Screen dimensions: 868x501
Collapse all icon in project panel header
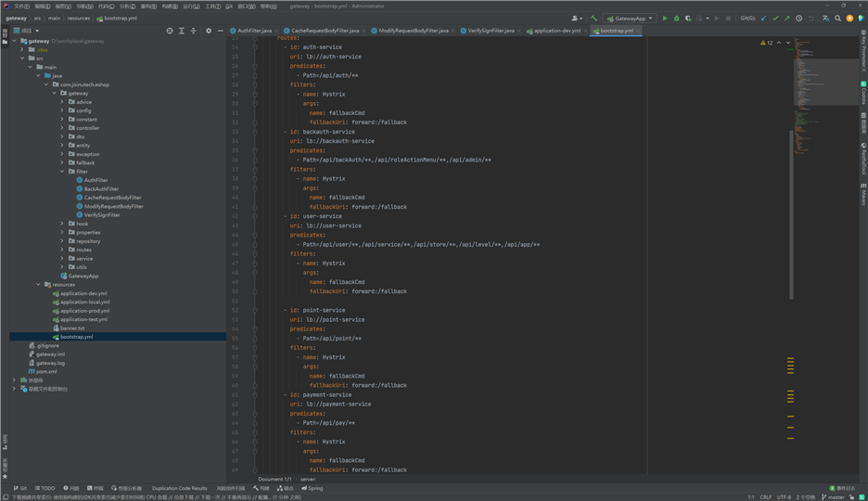pyautogui.click(x=193, y=31)
